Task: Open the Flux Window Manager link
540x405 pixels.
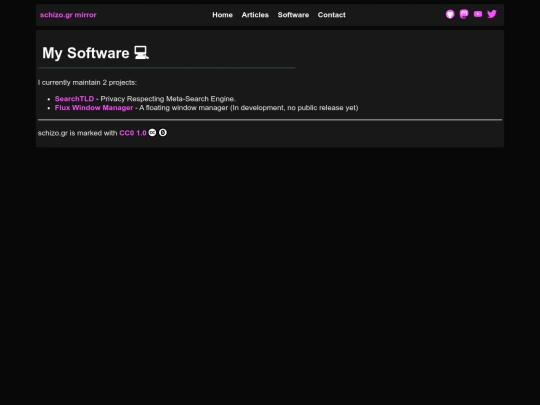Action: coord(94,108)
